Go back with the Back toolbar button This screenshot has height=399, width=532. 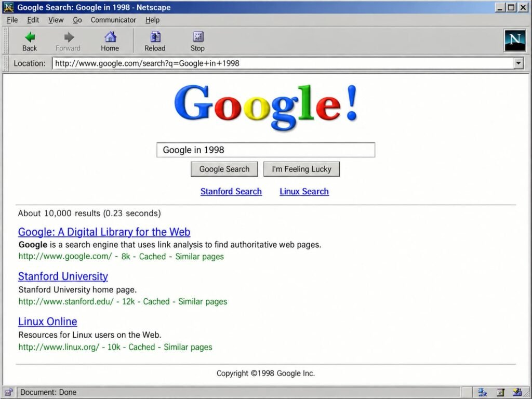[30, 42]
